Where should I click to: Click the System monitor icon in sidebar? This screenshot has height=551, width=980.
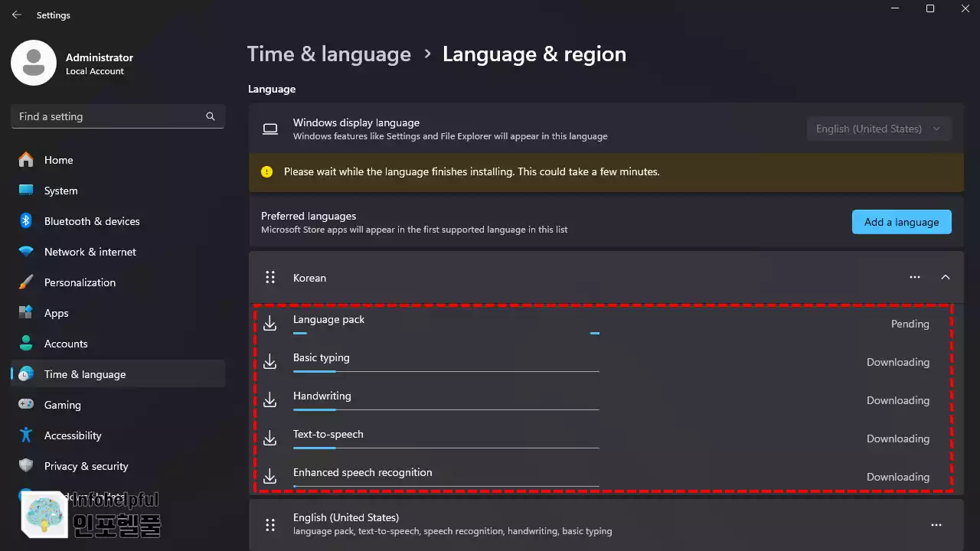26,191
